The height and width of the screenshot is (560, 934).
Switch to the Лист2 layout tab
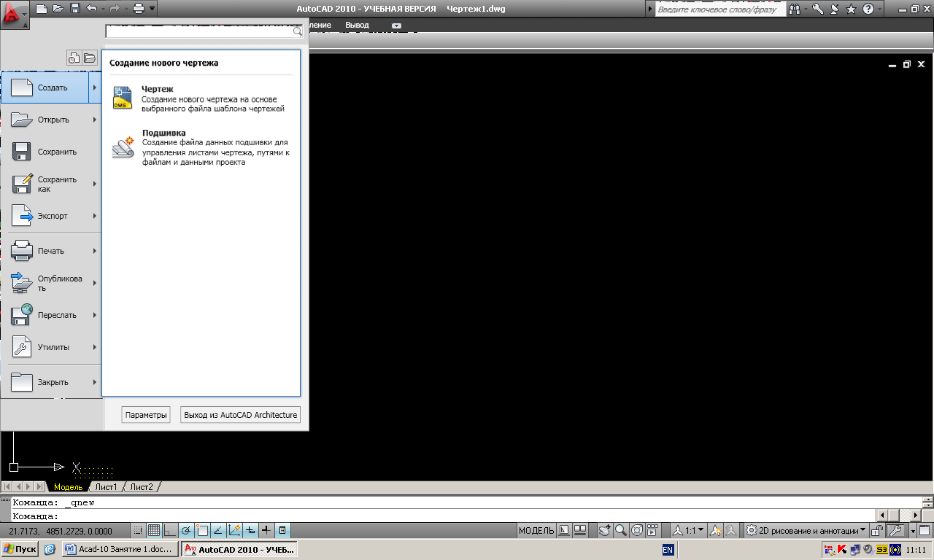(142, 487)
